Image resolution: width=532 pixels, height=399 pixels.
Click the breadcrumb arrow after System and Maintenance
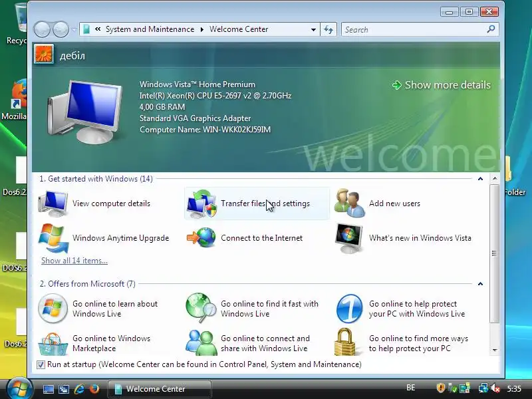pos(202,29)
